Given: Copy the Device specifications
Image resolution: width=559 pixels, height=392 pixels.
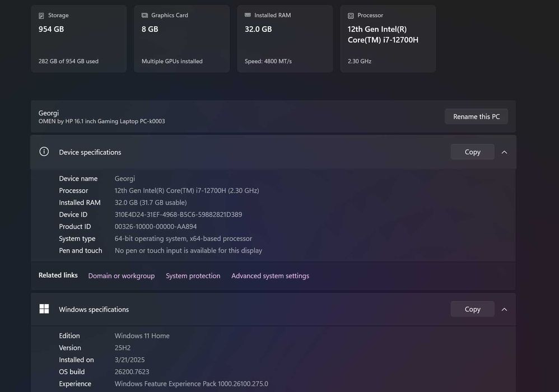Looking at the screenshot, I should pyautogui.click(x=472, y=152).
